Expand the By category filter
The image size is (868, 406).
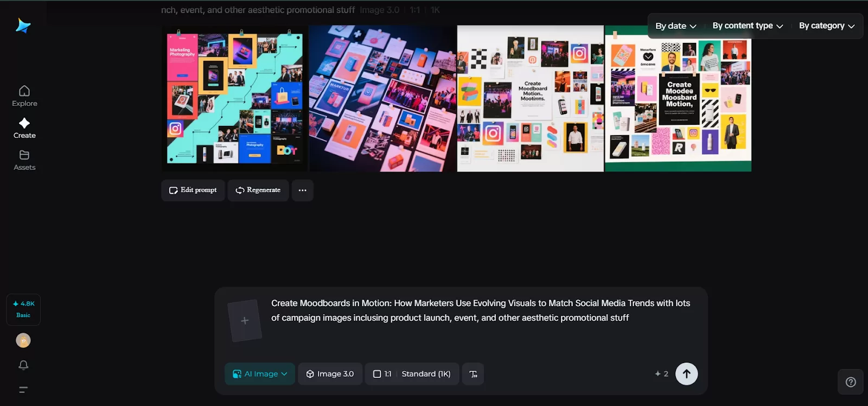(x=826, y=26)
